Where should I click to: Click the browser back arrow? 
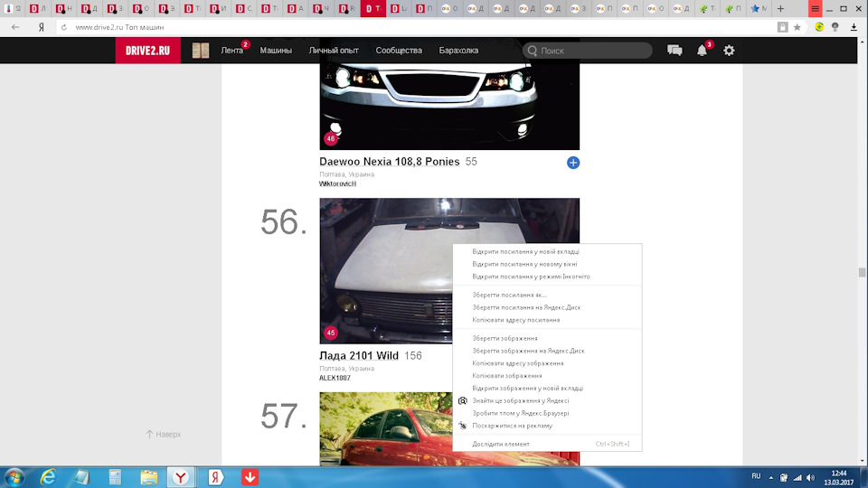click(15, 27)
